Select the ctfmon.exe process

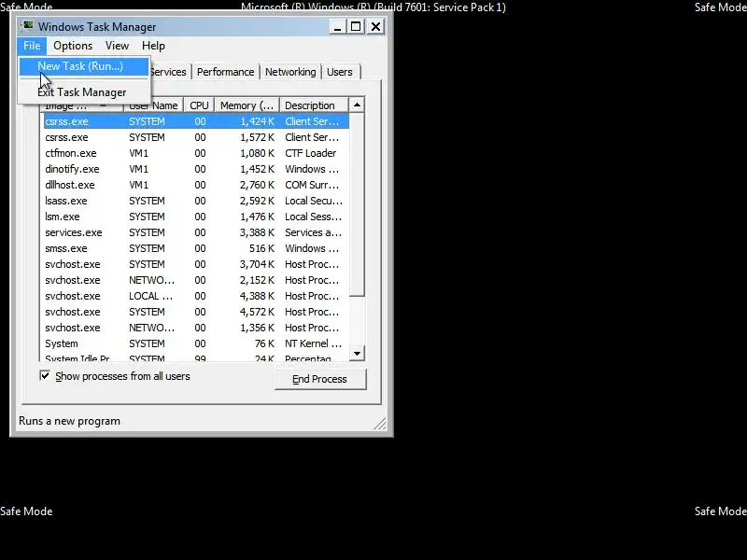pos(196,153)
